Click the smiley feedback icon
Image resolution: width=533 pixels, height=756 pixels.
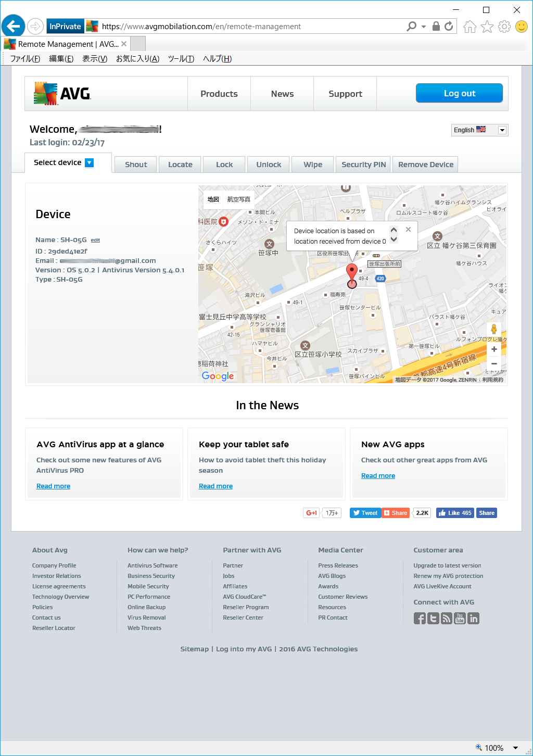[x=522, y=27]
